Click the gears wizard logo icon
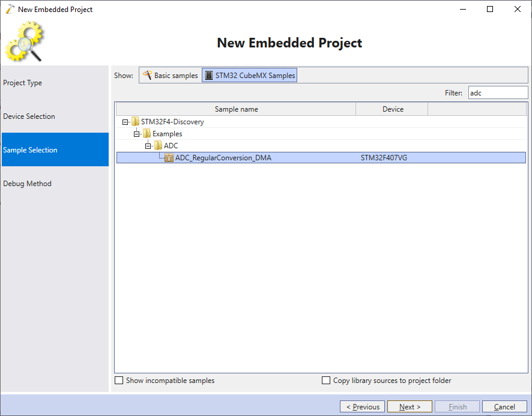The image size is (532, 416). pos(25,41)
